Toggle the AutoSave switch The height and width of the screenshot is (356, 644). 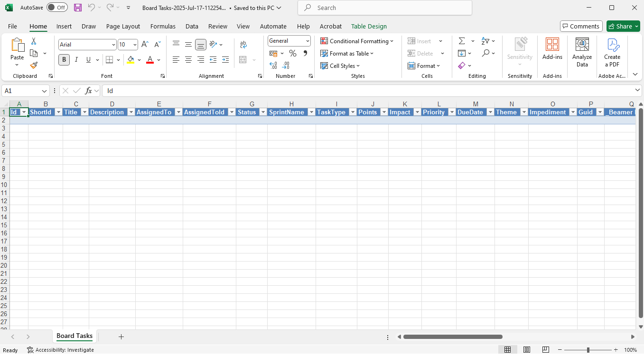[57, 8]
